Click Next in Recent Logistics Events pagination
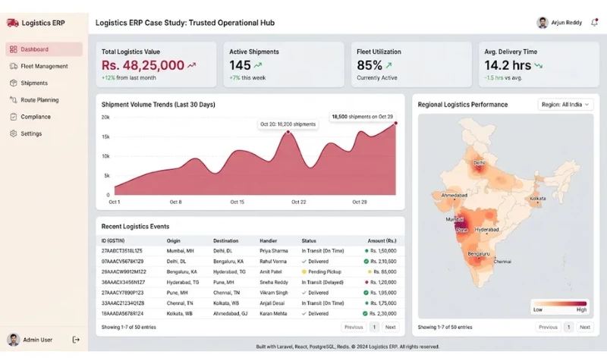 coord(390,327)
